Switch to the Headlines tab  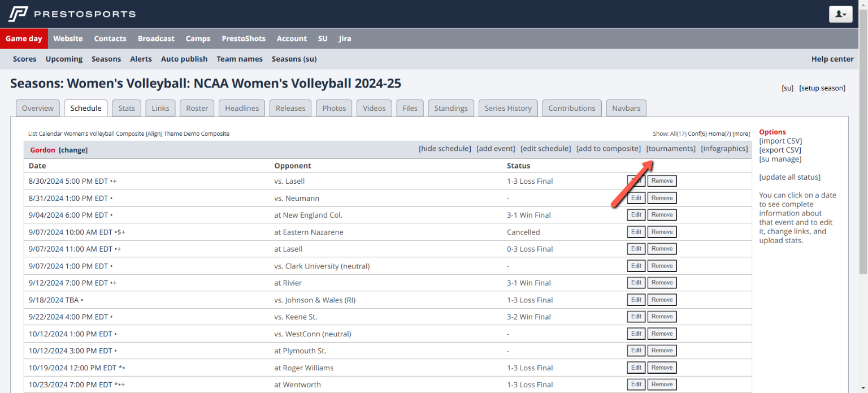click(x=242, y=108)
